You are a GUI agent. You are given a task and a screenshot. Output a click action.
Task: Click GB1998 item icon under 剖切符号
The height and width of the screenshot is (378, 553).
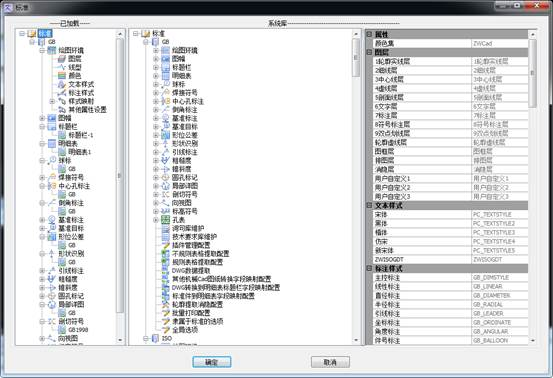[x=62, y=330]
